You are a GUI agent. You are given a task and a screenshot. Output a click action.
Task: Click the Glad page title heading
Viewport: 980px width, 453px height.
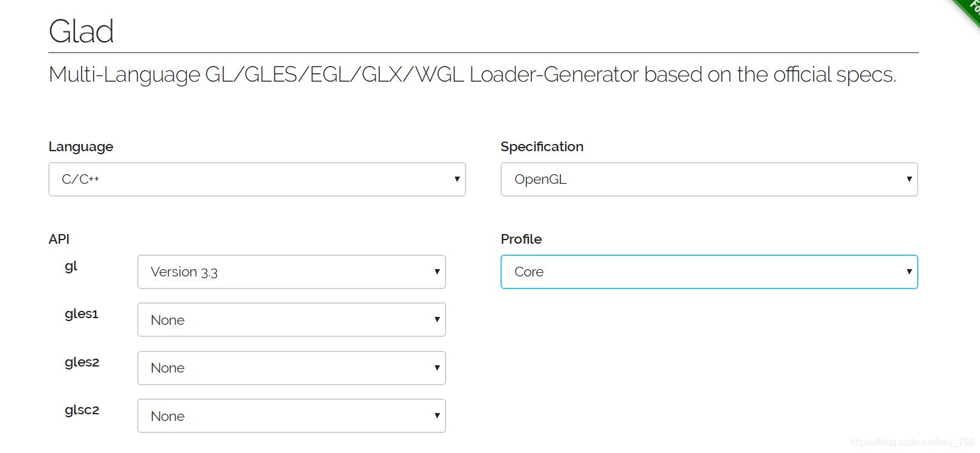pos(81,31)
